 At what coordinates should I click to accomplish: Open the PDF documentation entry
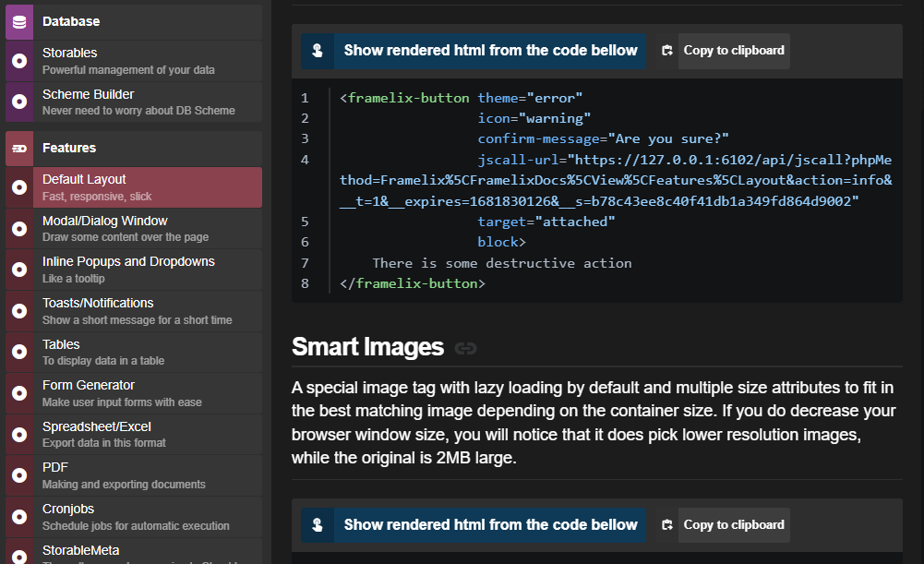click(134, 475)
